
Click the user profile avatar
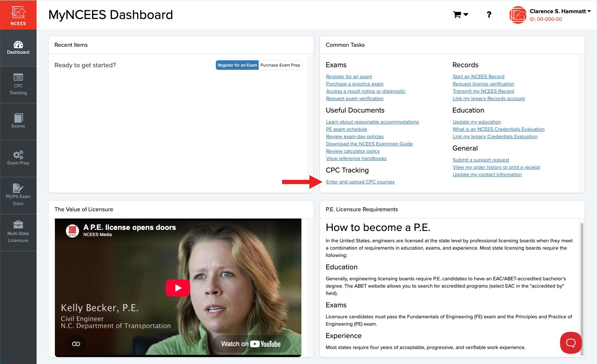(x=518, y=15)
